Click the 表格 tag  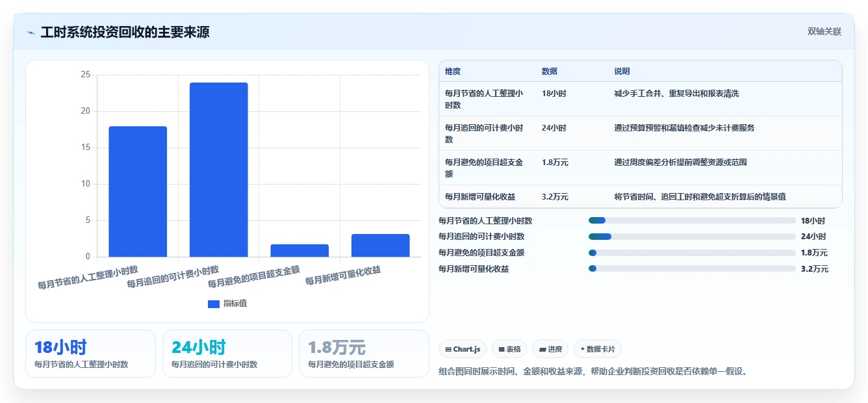[509, 349]
